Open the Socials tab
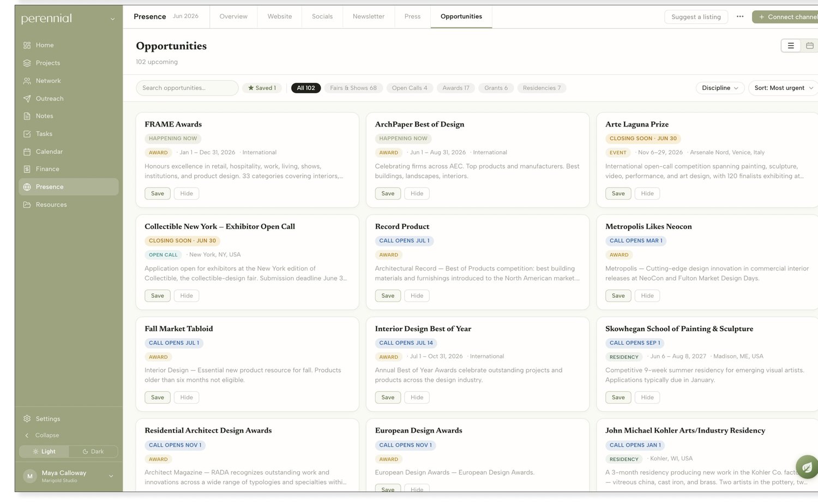Viewport: 818px width, 504px height. (322, 16)
